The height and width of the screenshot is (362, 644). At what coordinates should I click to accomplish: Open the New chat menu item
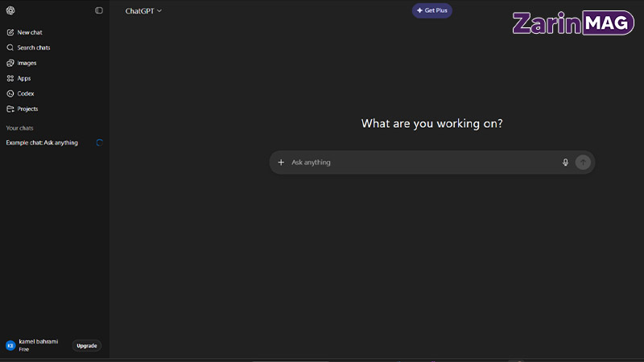[x=30, y=32]
